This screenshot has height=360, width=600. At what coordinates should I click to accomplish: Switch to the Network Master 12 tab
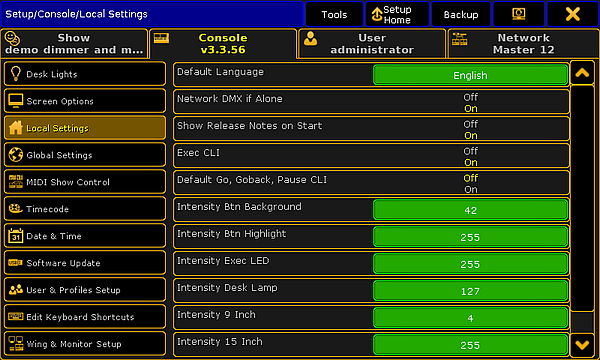(x=523, y=44)
